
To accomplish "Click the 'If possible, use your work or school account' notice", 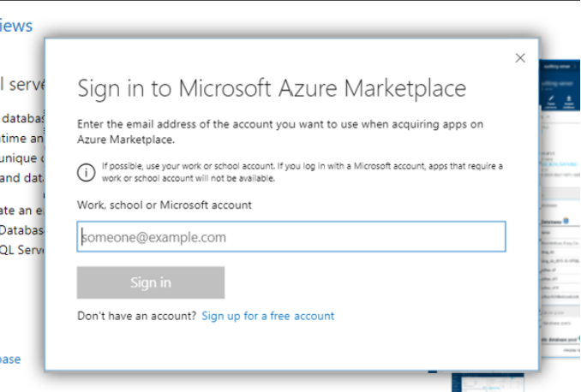I will click(x=302, y=172).
